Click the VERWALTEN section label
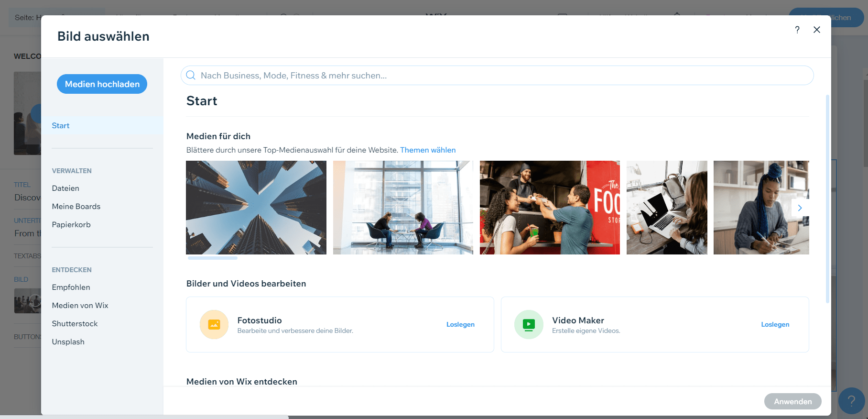 pyautogui.click(x=72, y=171)
